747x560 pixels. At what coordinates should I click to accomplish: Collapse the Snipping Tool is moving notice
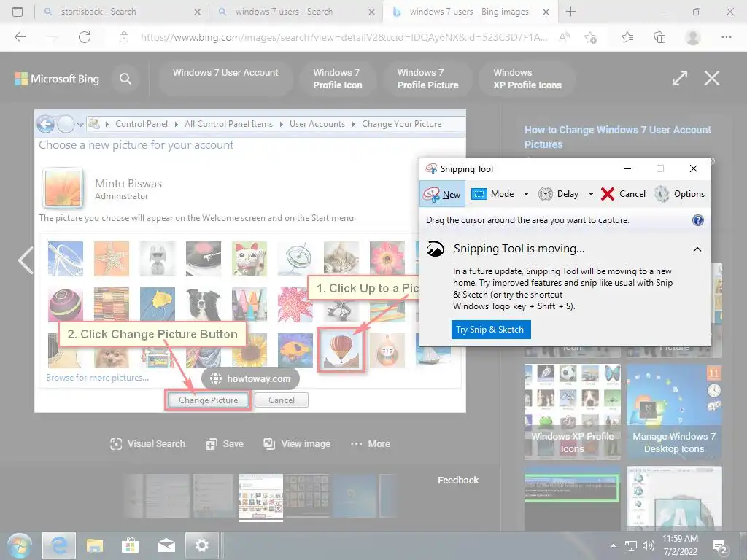[x=697, y=249]
